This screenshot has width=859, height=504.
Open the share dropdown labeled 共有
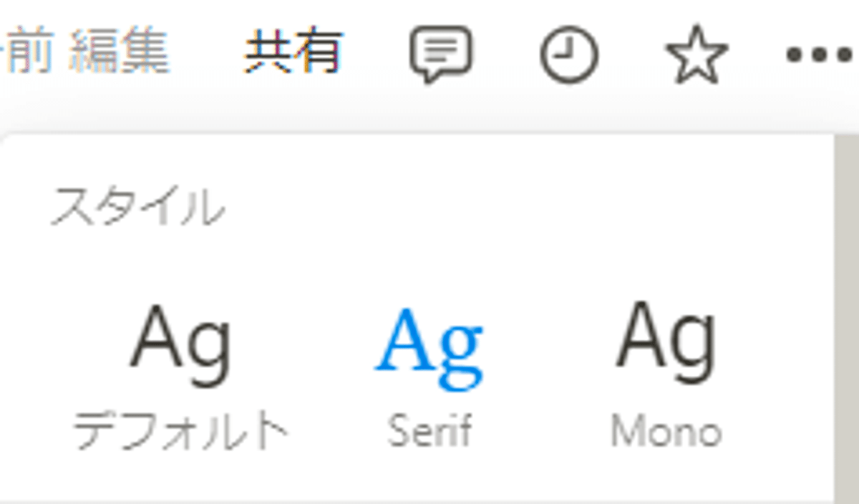(293, 54)
